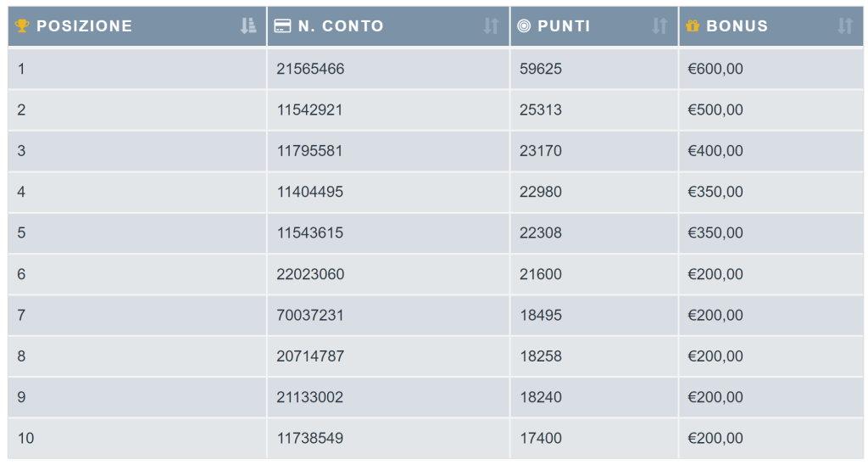The height and width of the screenshot is (465, 868).
Task: Select the N. CONTO column header text
Action: coord(341,26)
